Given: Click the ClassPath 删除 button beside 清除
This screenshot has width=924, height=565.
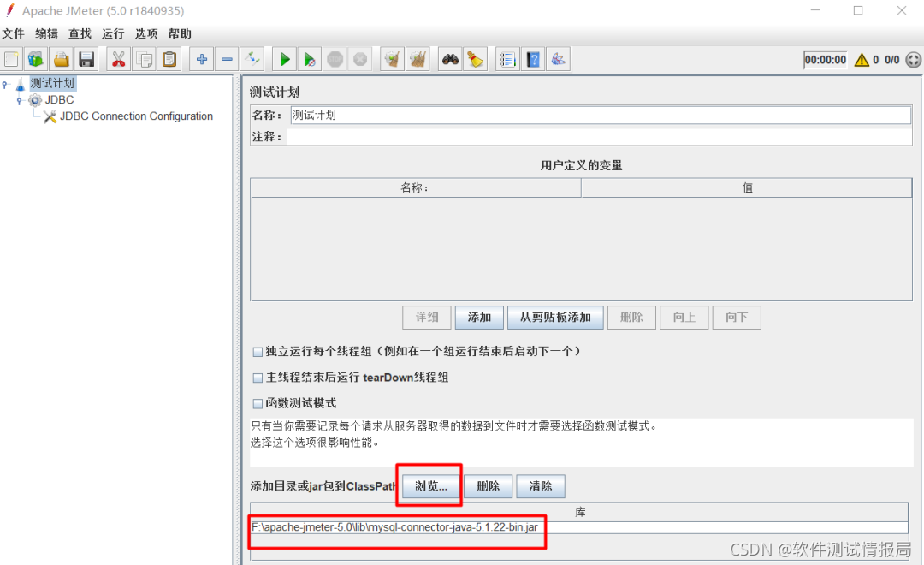Looking at the screenshot, I should tap(488, 486).
